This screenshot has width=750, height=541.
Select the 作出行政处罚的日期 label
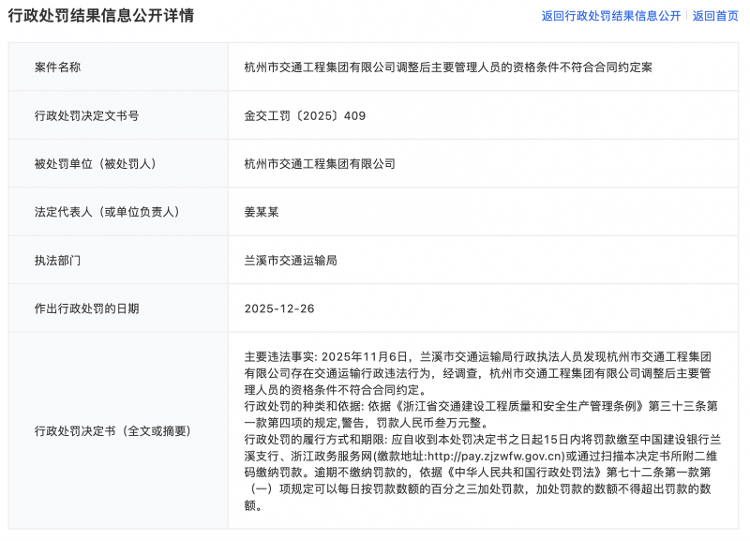(87, 308)
